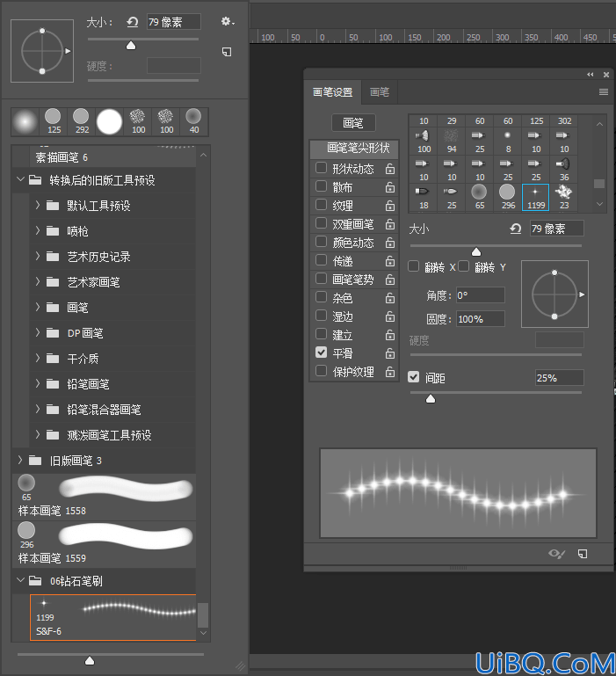The image size is (616, 676).
Task: Select the 样本画笔 1558 brush preset
Action: click(104, 497)
